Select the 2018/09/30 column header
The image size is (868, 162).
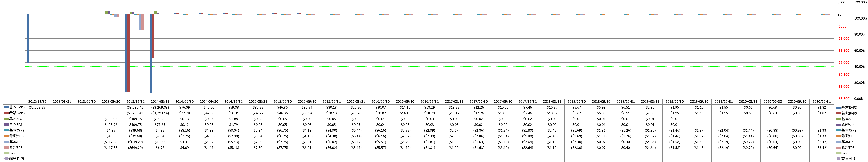[x=601, y=101]
